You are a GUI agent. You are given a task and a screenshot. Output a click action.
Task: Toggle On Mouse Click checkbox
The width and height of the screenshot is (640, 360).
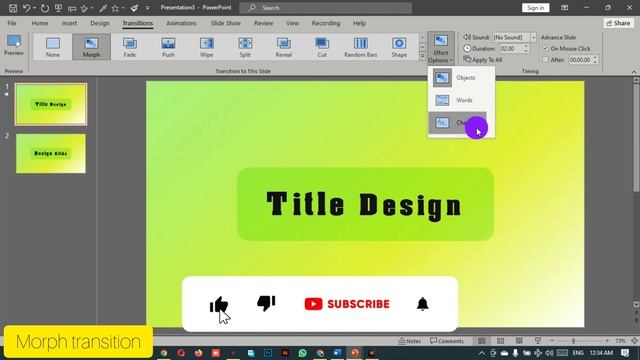[x=546, y=48]
